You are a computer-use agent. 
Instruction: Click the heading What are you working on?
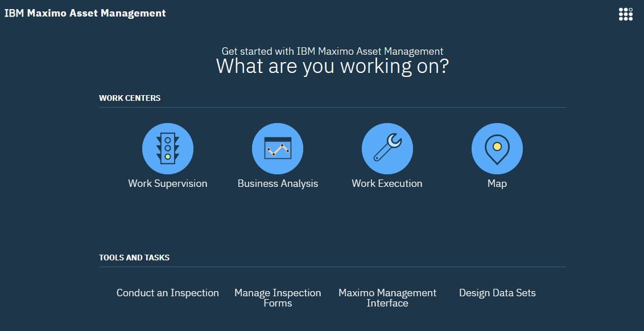332,66
